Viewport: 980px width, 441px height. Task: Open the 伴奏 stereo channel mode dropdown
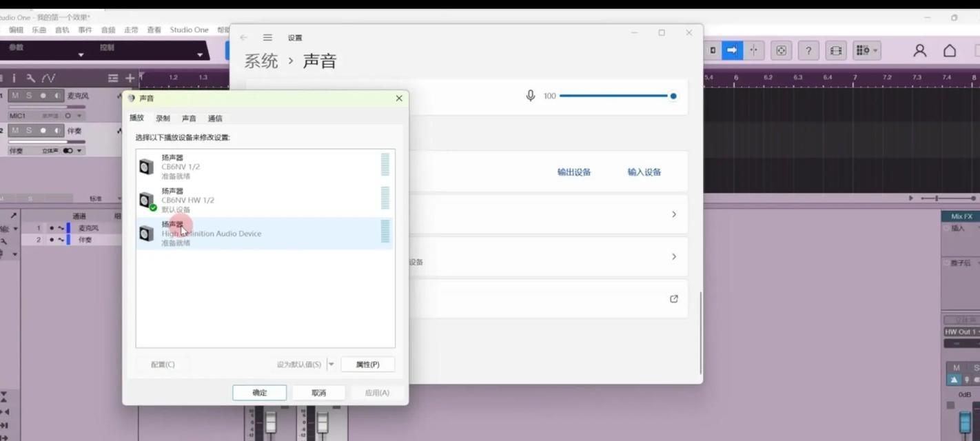79,150
